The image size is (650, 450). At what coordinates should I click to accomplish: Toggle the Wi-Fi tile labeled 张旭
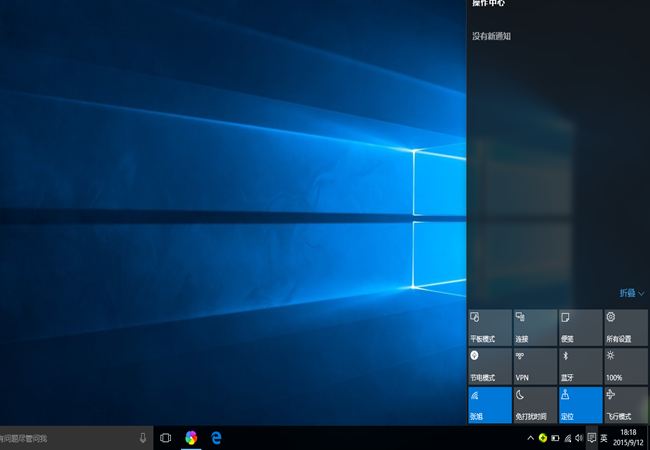click(490, 405)
